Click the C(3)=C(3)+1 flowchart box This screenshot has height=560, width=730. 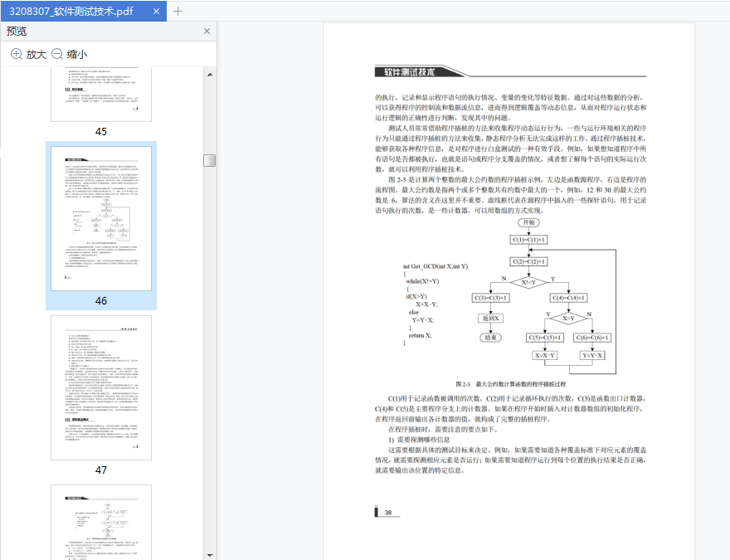click(x=491, y=298)
